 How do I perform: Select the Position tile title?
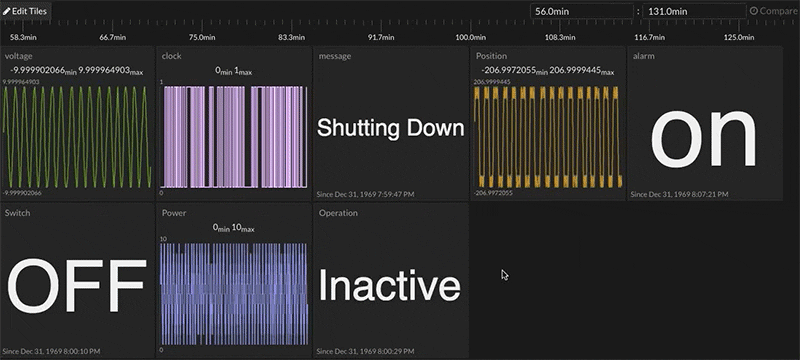(491, 56)
